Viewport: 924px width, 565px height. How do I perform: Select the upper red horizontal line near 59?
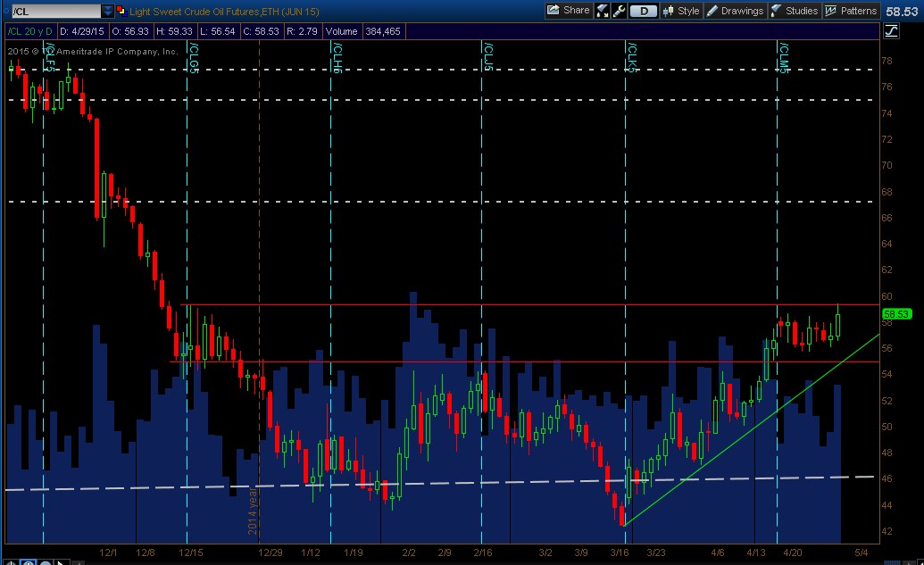pyautogui.click(x=530, y=304)
